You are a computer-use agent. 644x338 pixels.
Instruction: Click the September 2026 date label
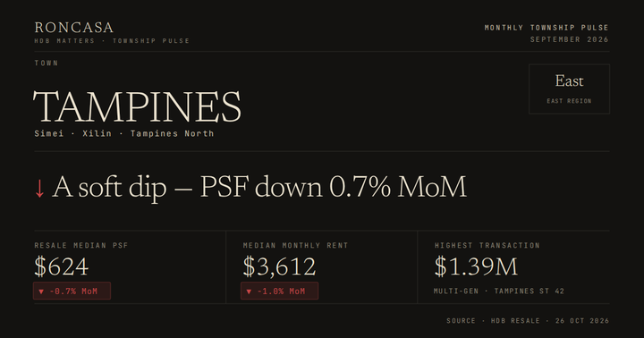coord(569,39)
